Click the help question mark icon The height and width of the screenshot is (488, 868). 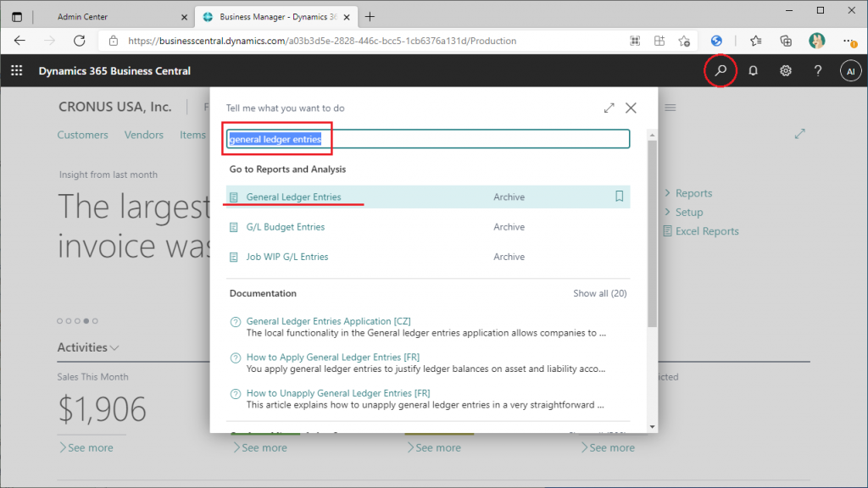[x=818, y=71]
